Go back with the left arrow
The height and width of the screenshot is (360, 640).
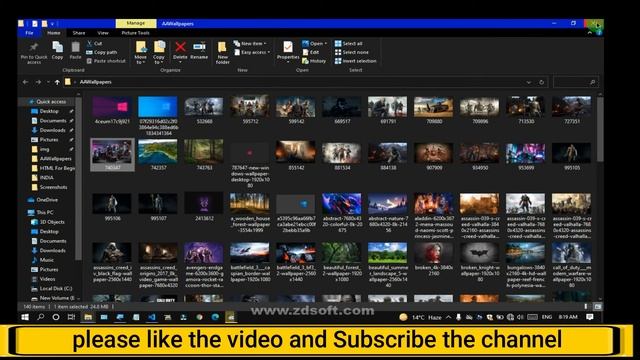pyautogui.click(x=25, y=82)
